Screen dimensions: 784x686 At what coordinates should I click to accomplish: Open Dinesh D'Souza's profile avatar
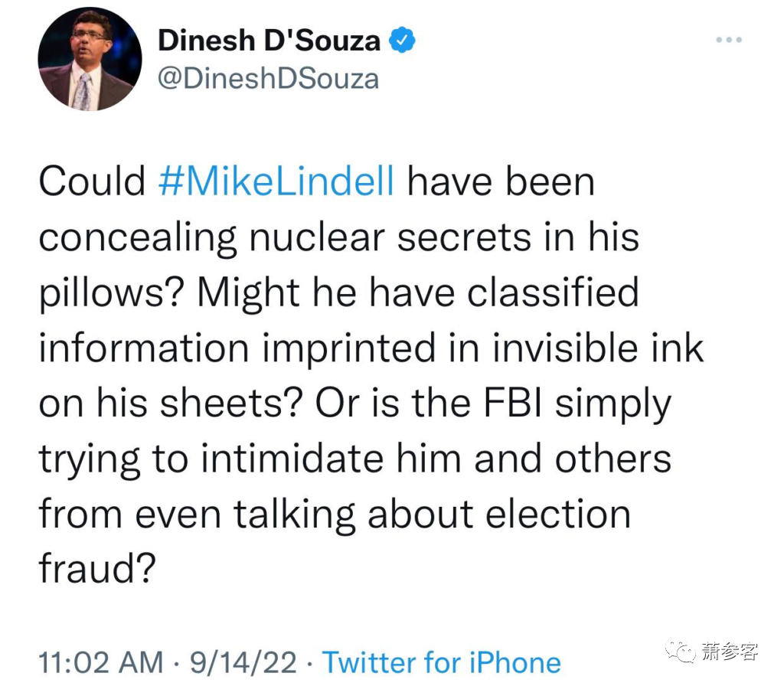click(90, 59)
